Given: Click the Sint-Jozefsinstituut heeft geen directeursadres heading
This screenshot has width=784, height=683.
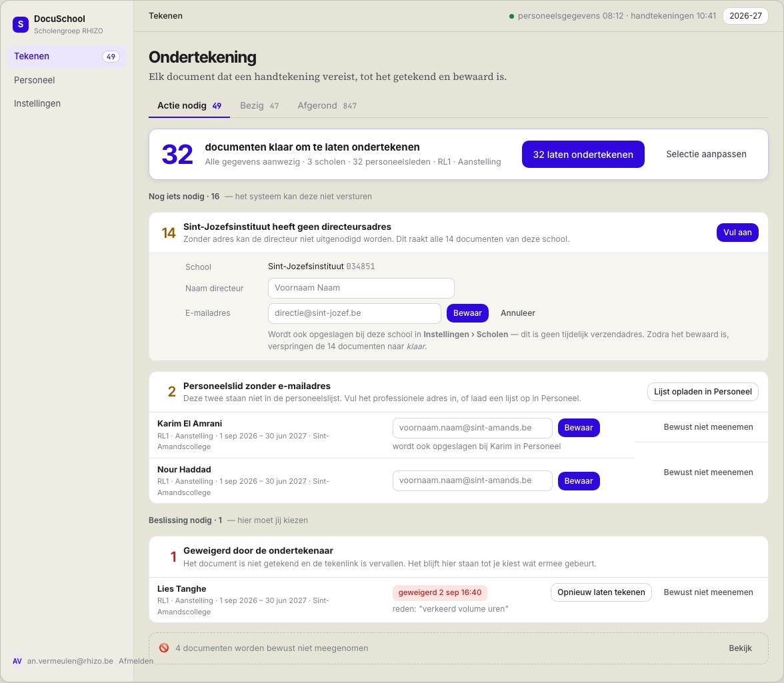Looking at the screenshot, I should pos(287,227).
